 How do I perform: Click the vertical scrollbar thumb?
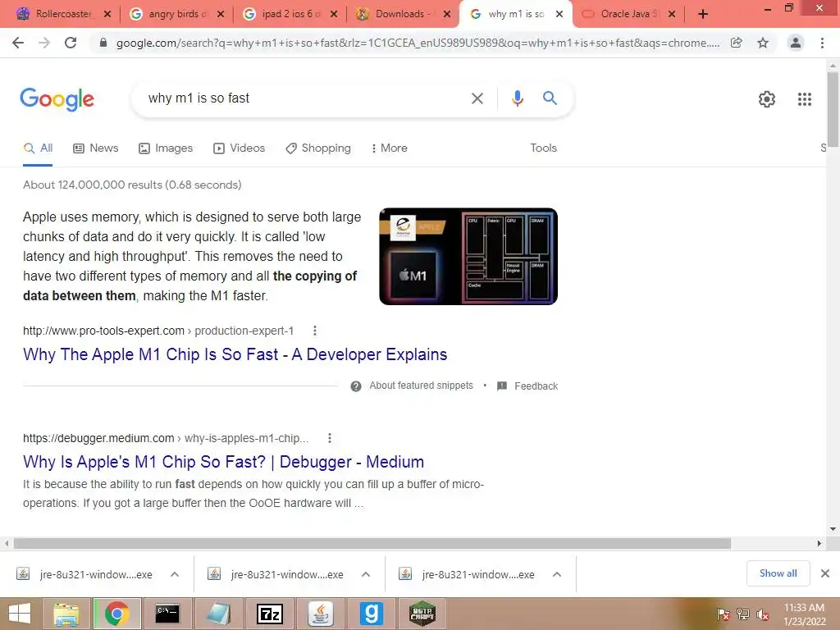click(x=833, y=109)
